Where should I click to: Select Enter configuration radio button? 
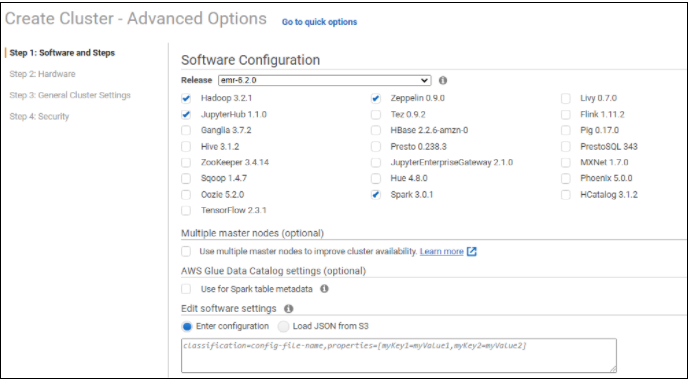pos(187,327)
